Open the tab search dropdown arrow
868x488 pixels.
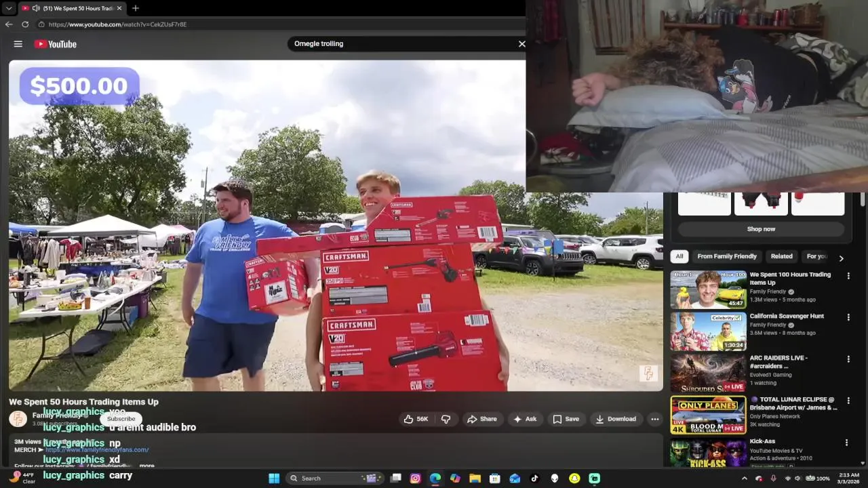[x=8, y=8]
